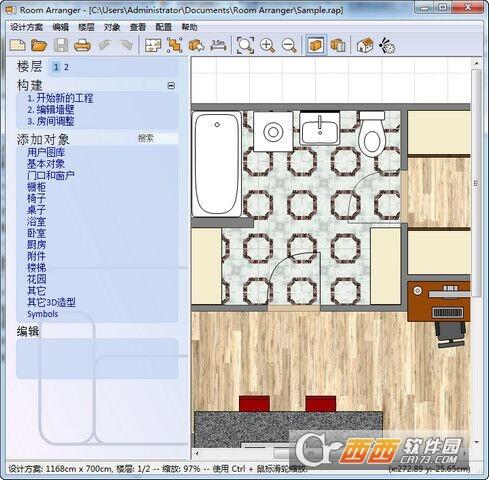This screenshot has width=489, height=480.
Task: Select the brown desk object
Action: [x=439, y=301]
